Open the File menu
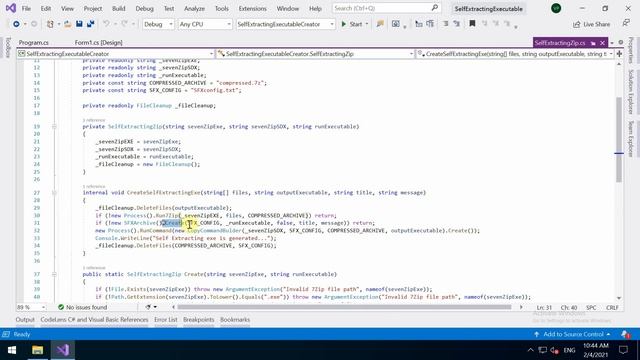 point(26,9)
